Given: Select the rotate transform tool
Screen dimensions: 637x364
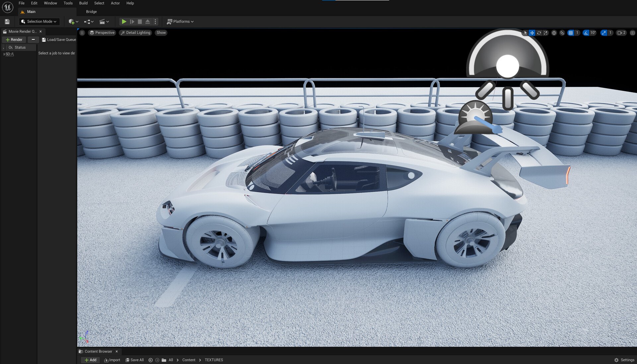Looking at the screenshot, I should click(x=539, y=33).
